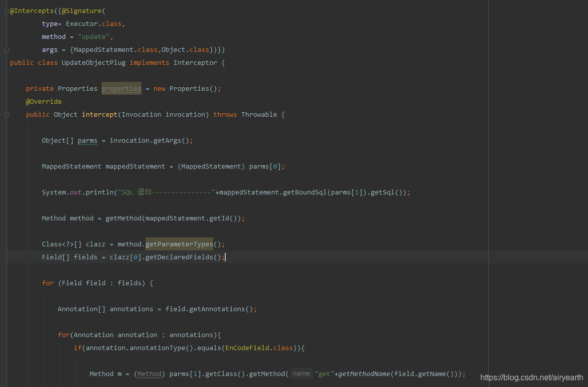Click the (MappedStatement) cast expression
The height and width of the screenshot is (387, 588).
(x=211, y=166)
